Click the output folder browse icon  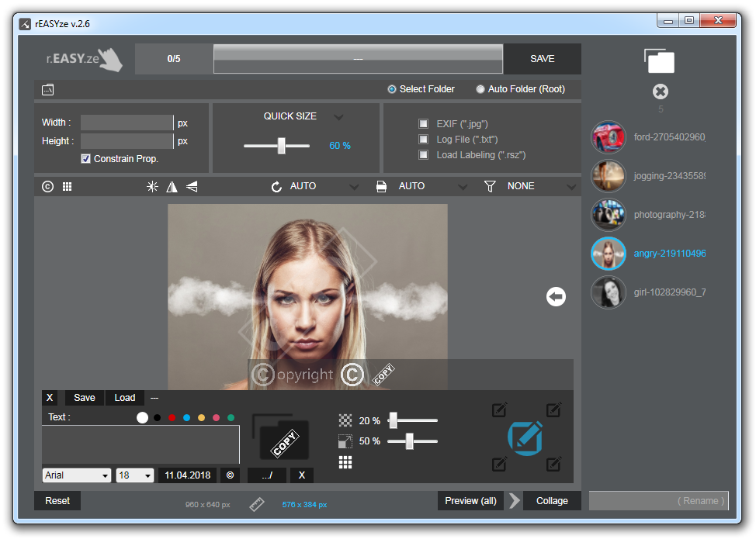pos(47,90)
